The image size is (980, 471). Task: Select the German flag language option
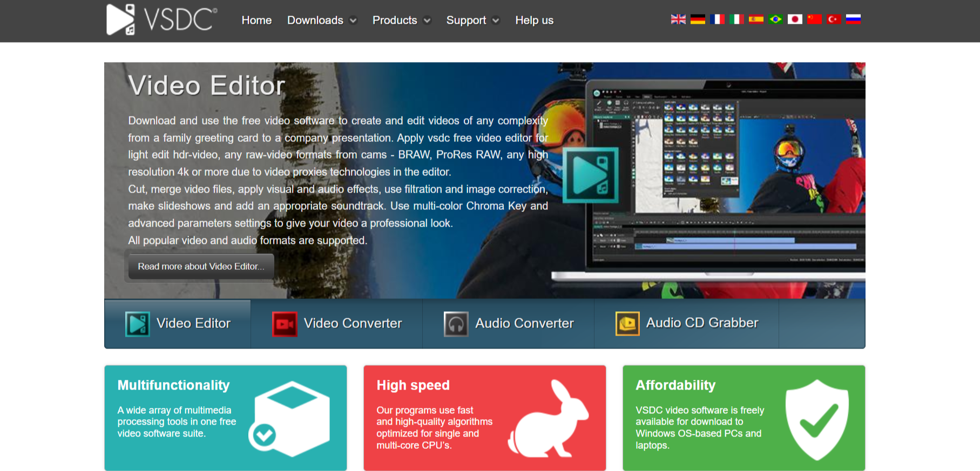coord(698,19)
